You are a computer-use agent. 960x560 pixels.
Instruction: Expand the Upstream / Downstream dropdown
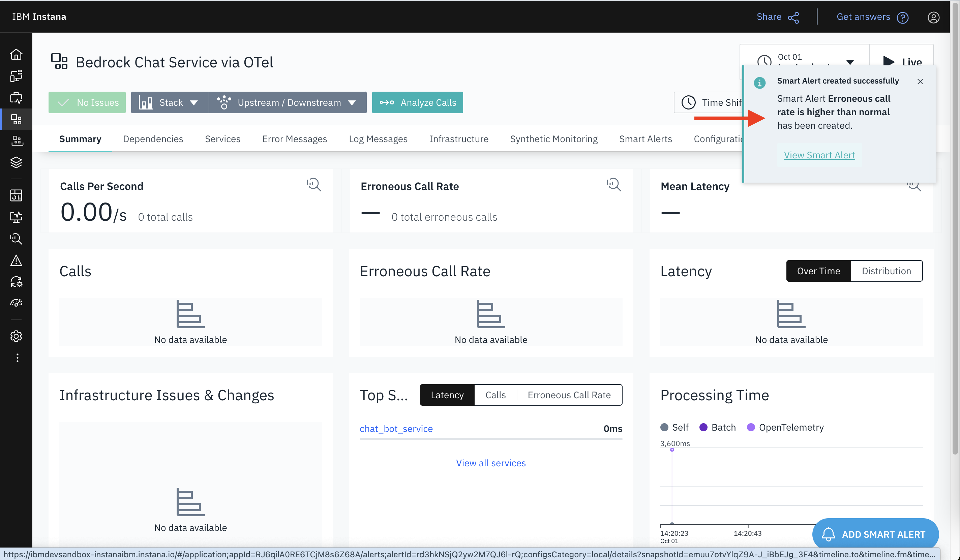(x=289, y=102)
